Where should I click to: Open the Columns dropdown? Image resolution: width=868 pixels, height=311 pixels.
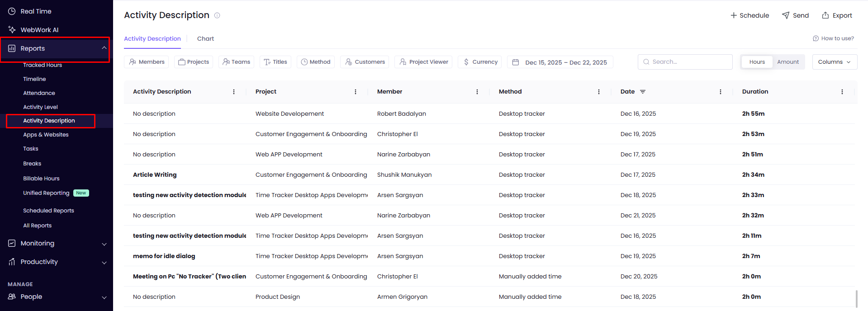(x=834, y=62)
